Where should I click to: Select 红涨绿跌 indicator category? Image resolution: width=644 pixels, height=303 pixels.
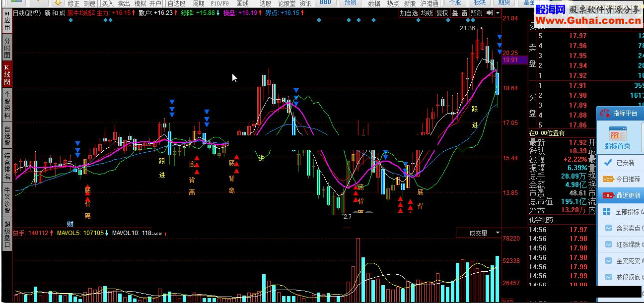pyautogui.click(x=621, y=244)
